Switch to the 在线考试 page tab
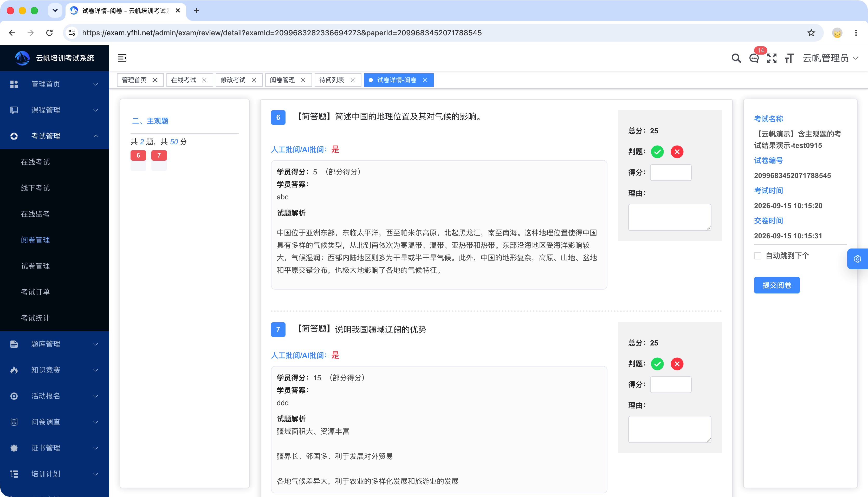Image resolution: width=868 pixels, height=497 pixels. pyautogui.click(x=183, y=80)
